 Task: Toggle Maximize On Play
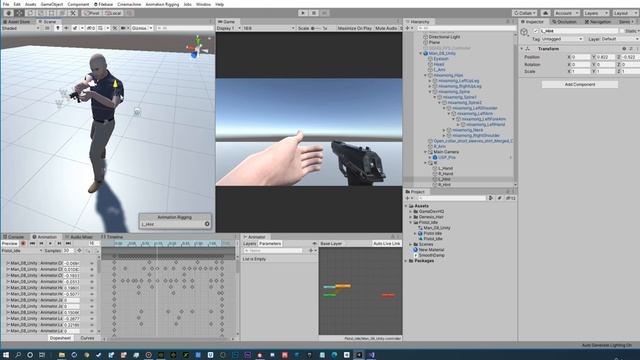[x=354, y=28]
